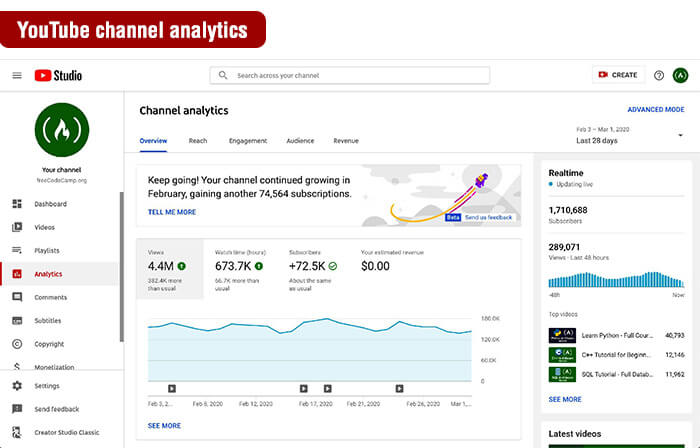Image resolution: width=700 pixels, height=448 pixels.
Task: Click the Creator Studio Classic label
Action: click(x=67, y=432)
